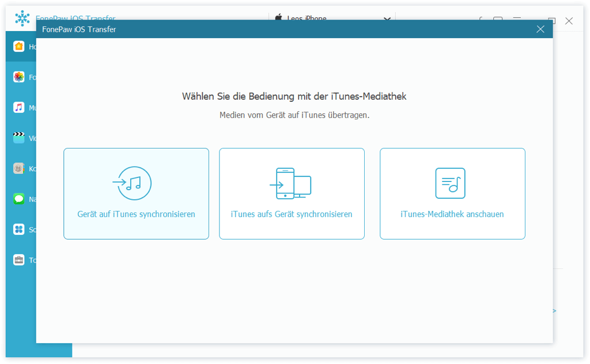The width and height of the screenshot is (590, 364).
Task: Expand the Leos iPhone device dropdown
Action: tap(387, 18)
